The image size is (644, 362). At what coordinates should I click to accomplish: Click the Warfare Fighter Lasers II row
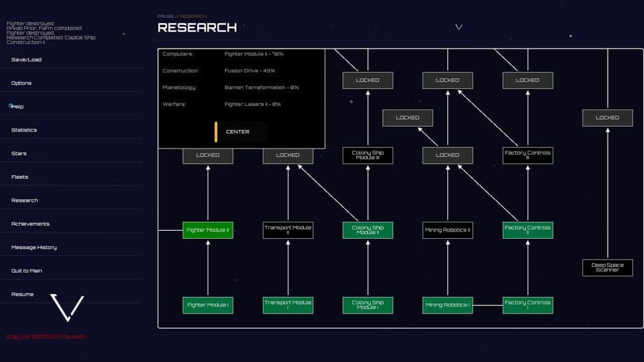(x=240, y=104)
